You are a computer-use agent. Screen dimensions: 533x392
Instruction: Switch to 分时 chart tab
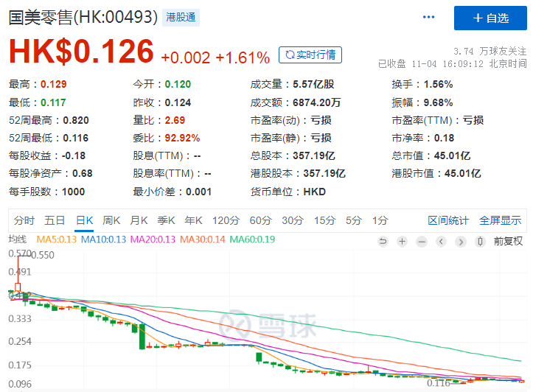(x=24, y=220)
